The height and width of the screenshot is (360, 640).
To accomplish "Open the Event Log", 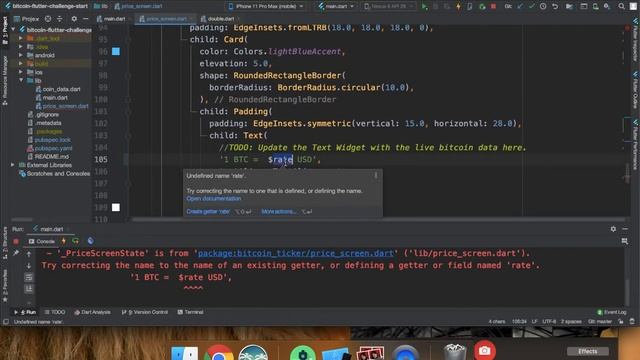I will click(x=611, y=312).
